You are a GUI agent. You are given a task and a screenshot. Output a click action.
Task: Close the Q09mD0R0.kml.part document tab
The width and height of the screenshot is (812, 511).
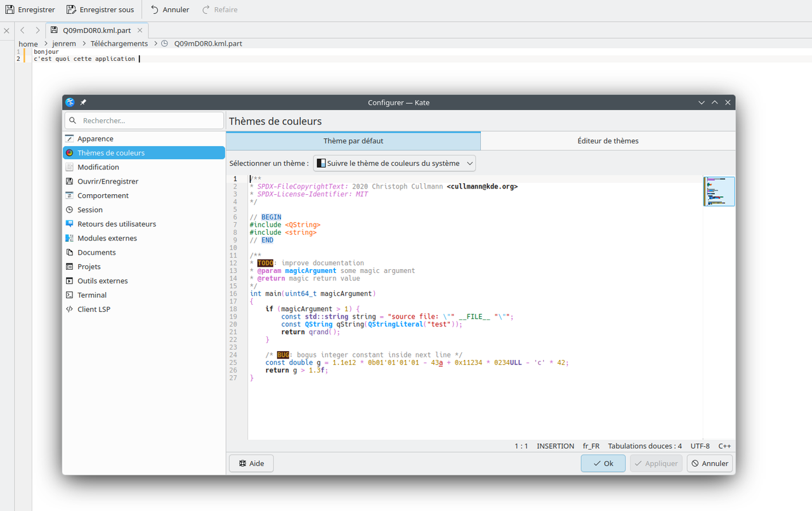click(140, 30)
